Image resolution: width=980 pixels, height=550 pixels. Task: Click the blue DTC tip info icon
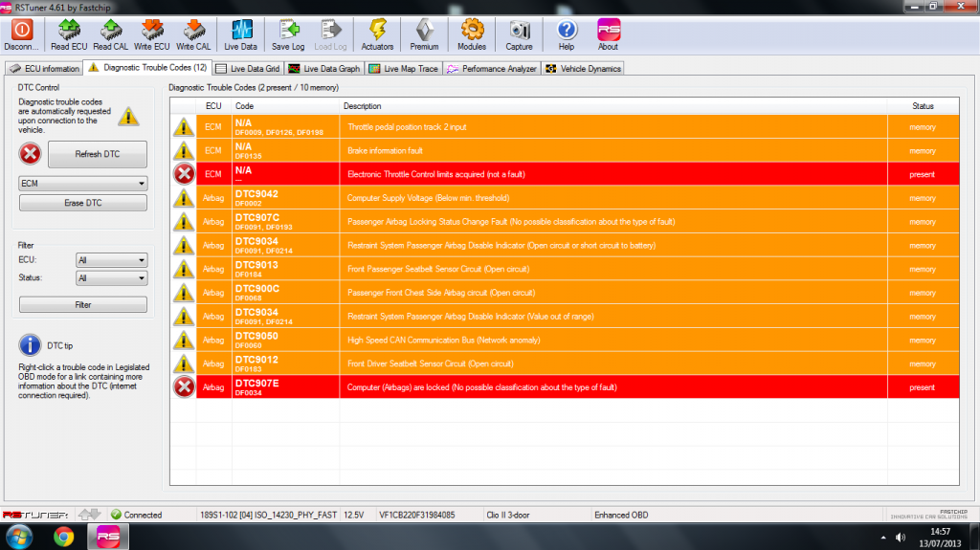coord(30,345)
